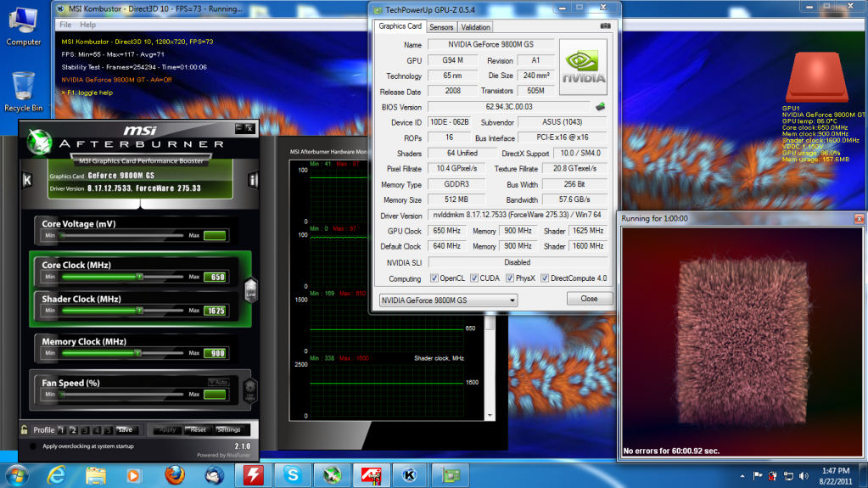Open Afterburner information i button
The width and height of the screenshot is (868, 488).
coord(253,180)
